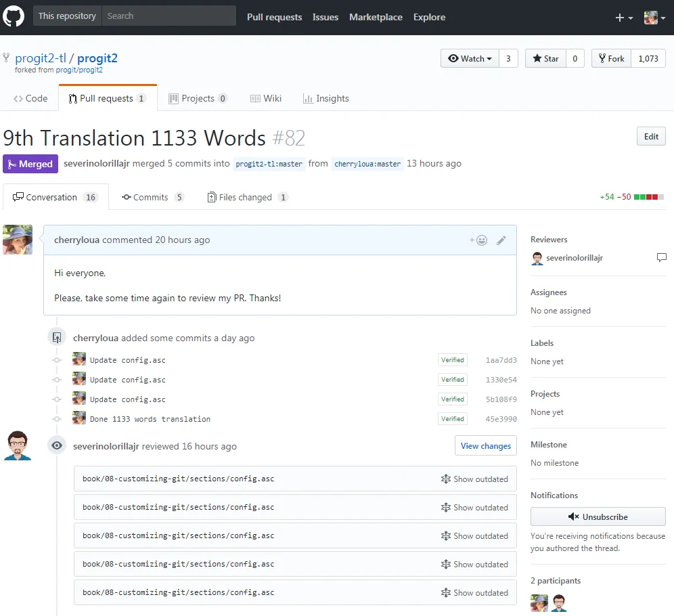Click Verified badge for commit 5b108f9
This screenshot has height=616, width=674.
[x=453, y=399]
